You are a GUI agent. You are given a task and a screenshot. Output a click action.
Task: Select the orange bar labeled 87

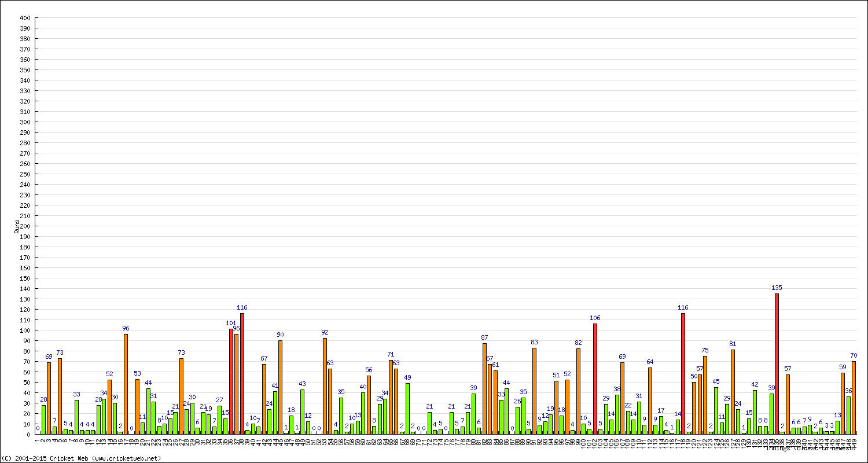coord(484,389)
